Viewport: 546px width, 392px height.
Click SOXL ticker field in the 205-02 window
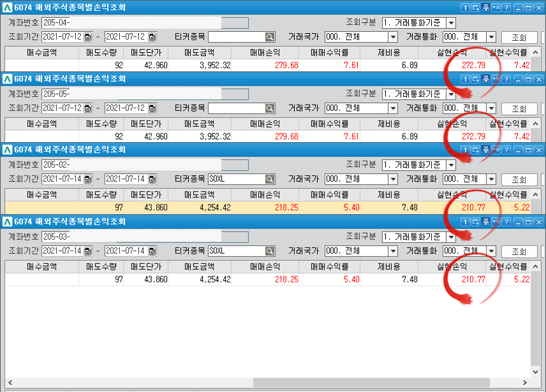click(x=237, y=179)
